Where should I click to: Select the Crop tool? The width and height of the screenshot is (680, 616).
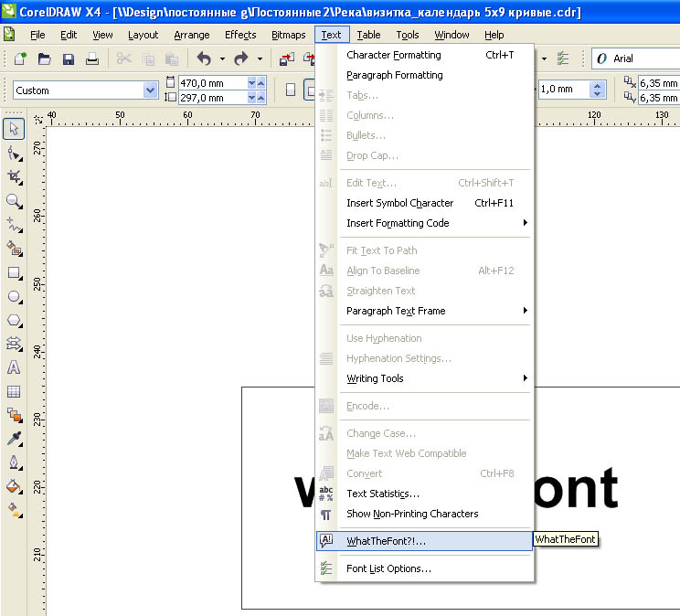point(14,177)
